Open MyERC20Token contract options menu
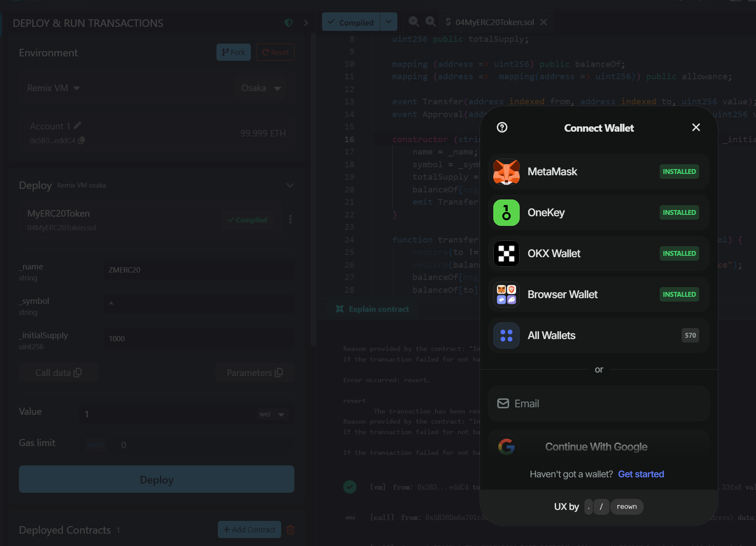The height and width of the screenshot is (546, 756). tap(290, 219)
